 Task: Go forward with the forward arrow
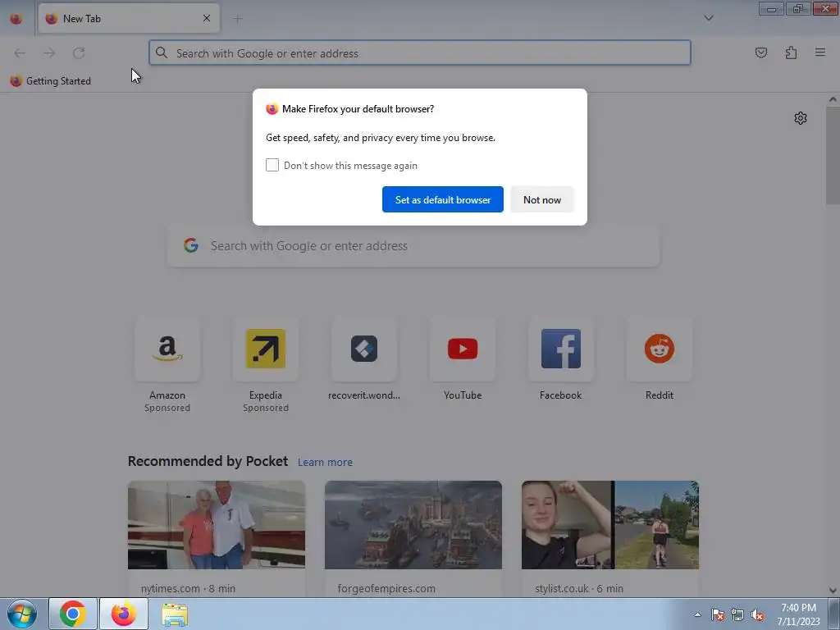click(49, 53)
